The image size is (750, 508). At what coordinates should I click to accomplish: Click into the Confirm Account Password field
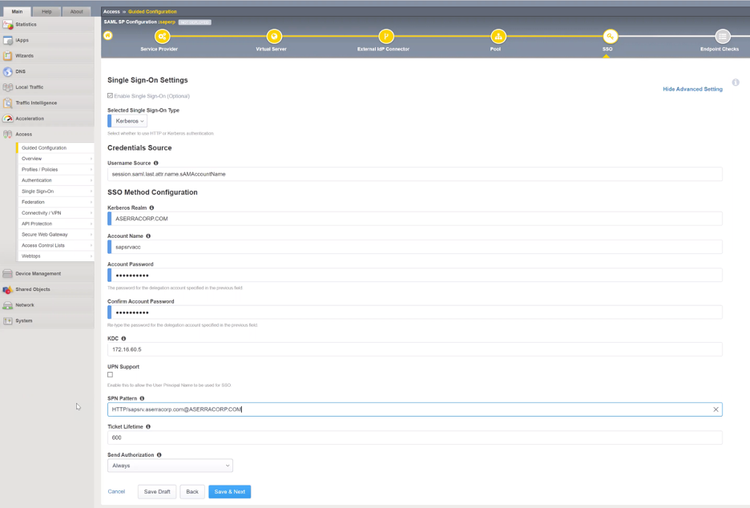pyautogui.click(x=415, y=312)
